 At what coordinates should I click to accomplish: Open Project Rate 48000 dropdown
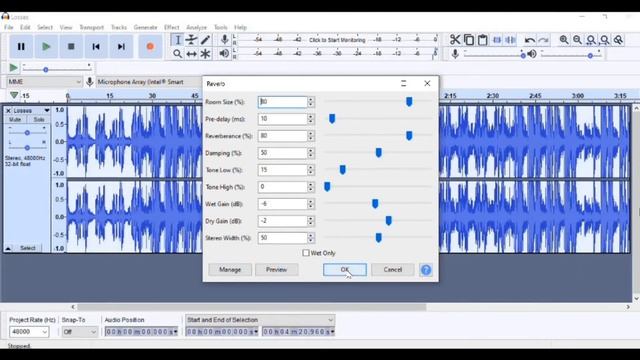[x=29, y=332]
